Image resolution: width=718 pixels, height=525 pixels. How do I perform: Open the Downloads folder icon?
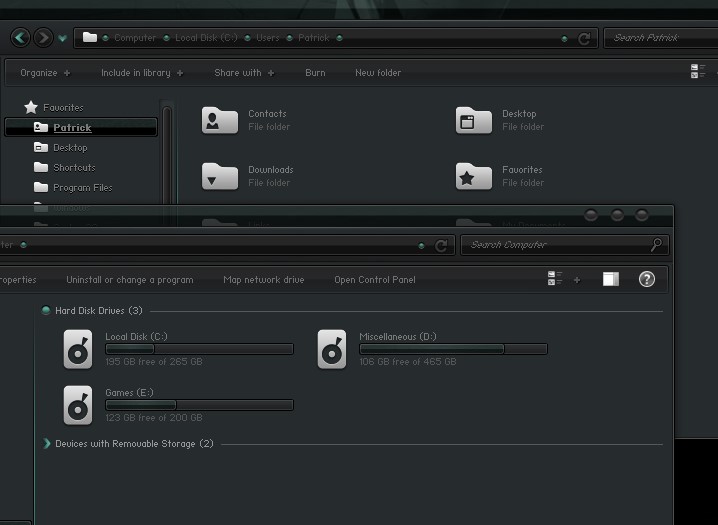pos(219,176)
